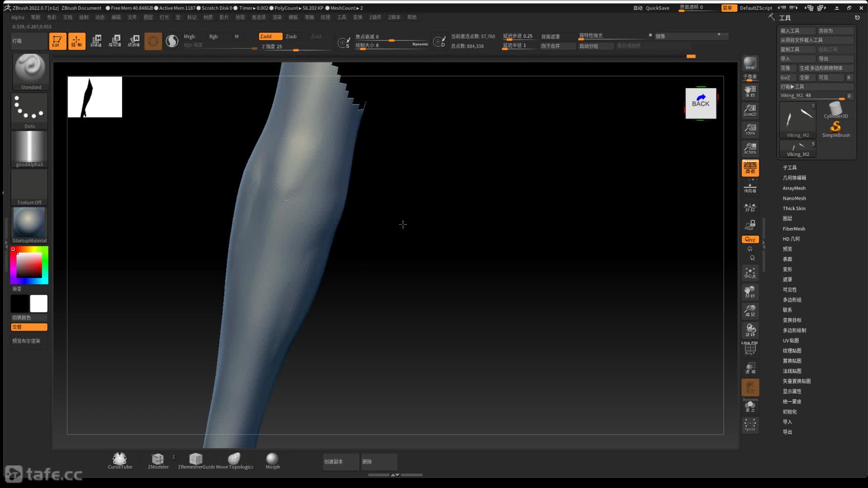868x488 pixels.
Task: Activate the Edit mode button
Action: click(x=57, y=41)
